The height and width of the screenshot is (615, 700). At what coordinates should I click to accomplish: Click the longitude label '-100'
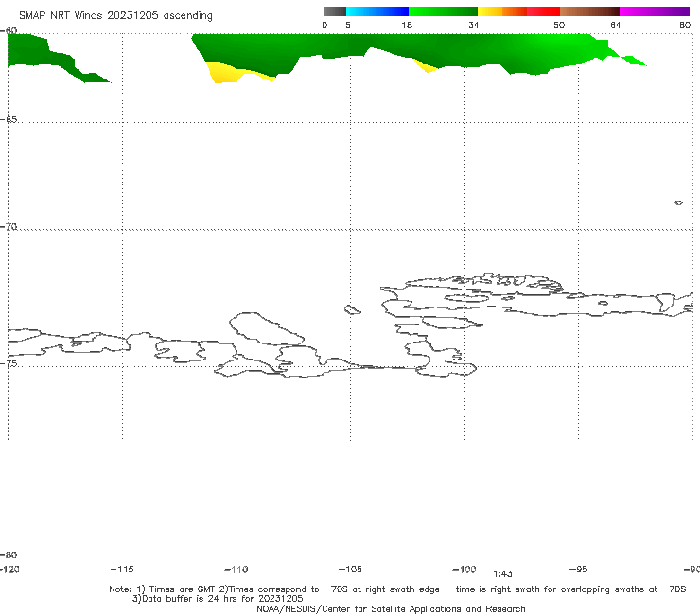(464, 569)
